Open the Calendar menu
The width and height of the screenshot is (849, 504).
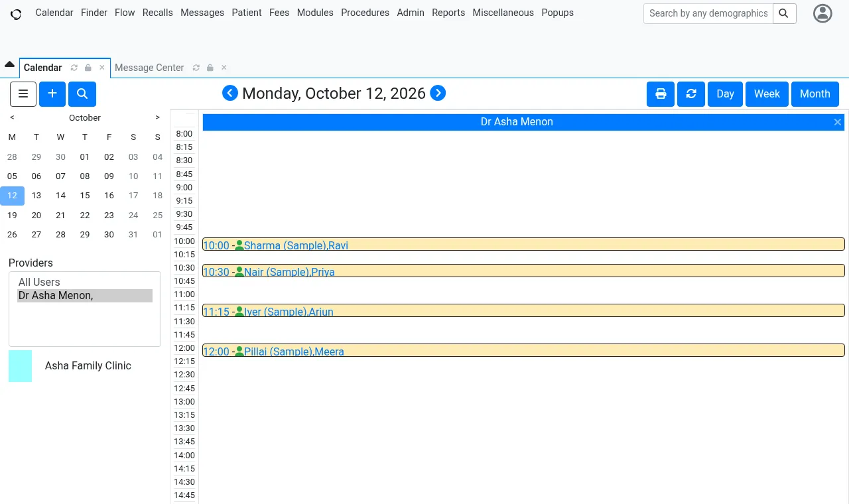click(x=54, y=13)
